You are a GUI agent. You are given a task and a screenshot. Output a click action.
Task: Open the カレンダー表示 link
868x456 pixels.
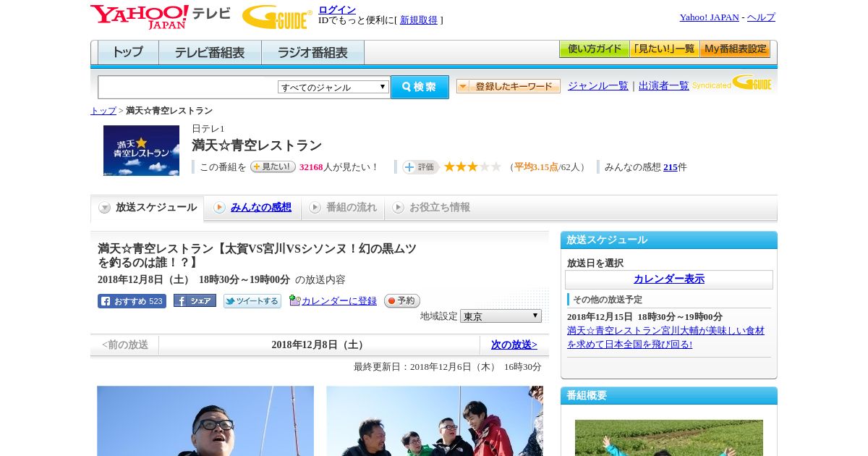point(669,279)
